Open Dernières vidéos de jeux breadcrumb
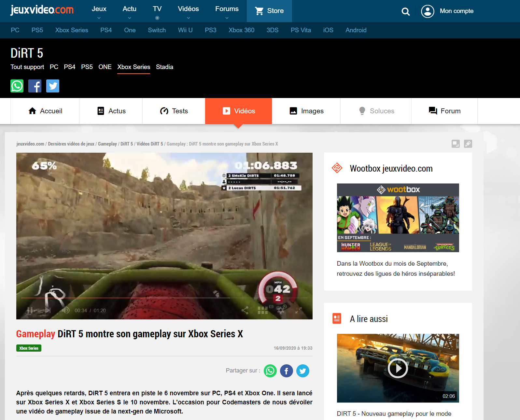Screen dimensions: 520x420 71,144
